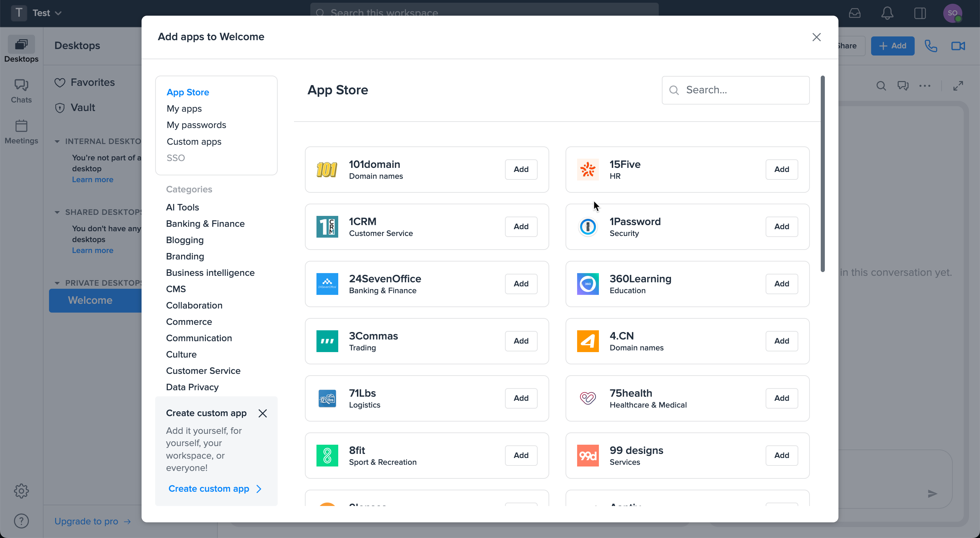Select the SSO option
Image resolution: width=980 pixels, height=538 pixels.
176,158
